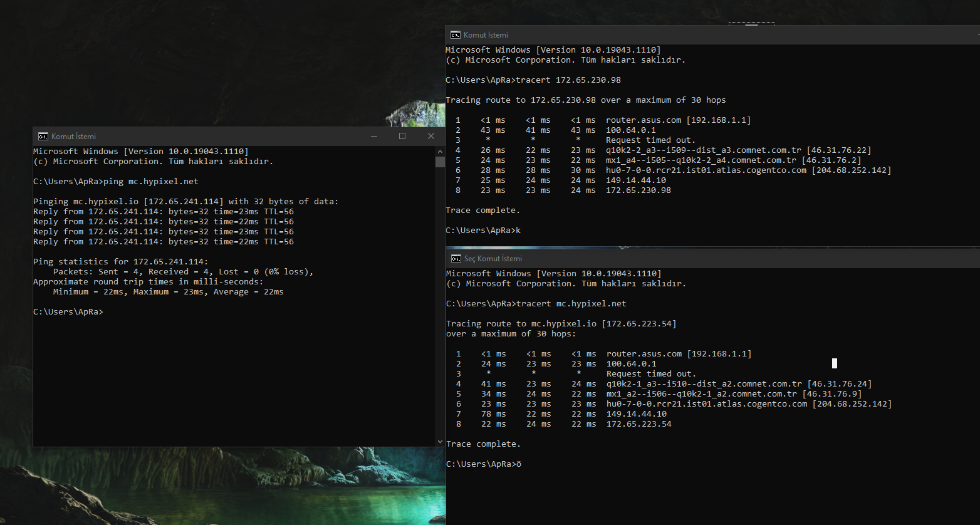Click the 'Seç Komut İstemi' title bar

click(712, 258)
